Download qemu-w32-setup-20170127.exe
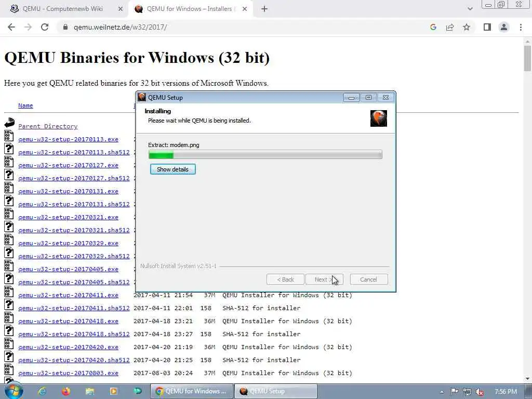 coord(68,165)
